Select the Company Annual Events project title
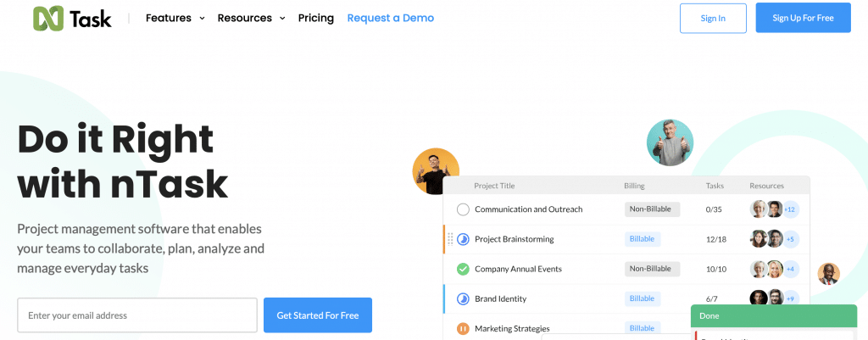This screenshot has height=340, width=868. (518, 269)
